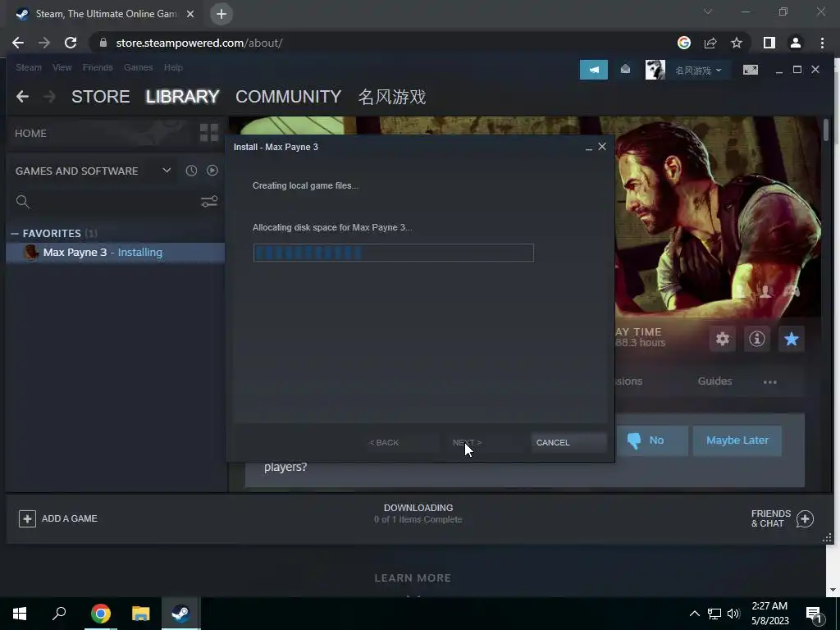Open the DOWNLOADING status area
Image resolution: width=840 pixels, height=630 pixels.
418,514
